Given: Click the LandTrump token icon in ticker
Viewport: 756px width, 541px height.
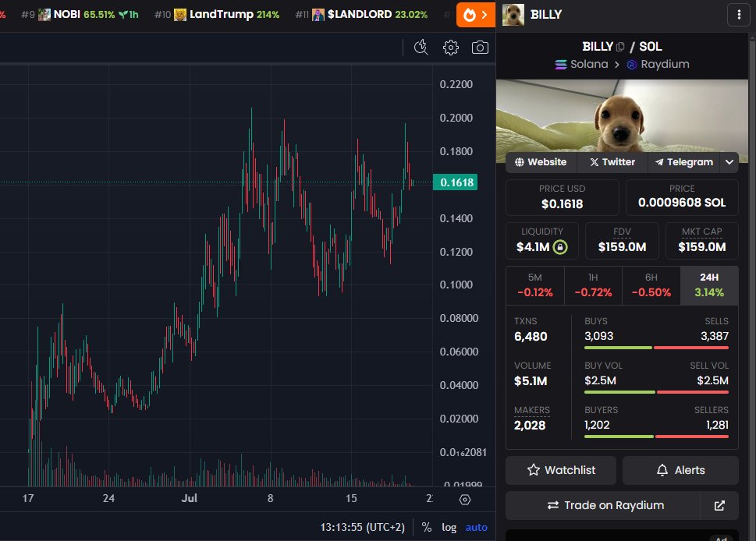Looking at the screenshot, I should pos(180,15).
